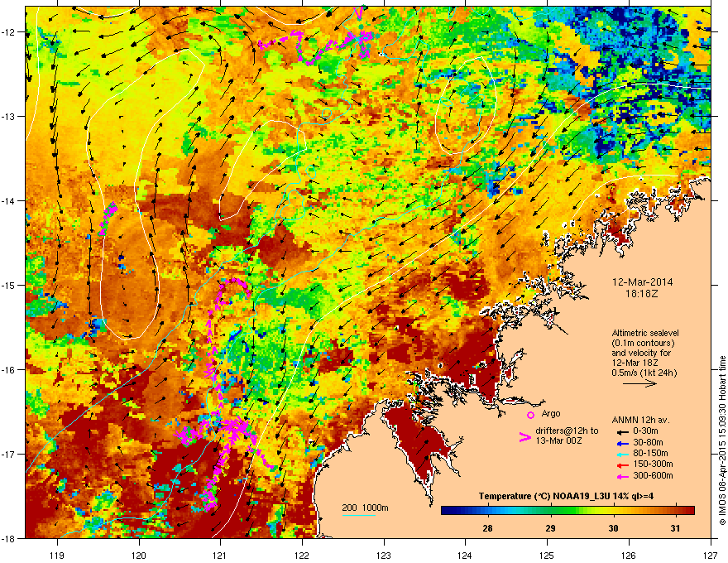Image resolution: width=728 pixels, height=563 pixels.
Task: Click the magenta Argo circle legend symbol
Action: (x=530, y=415)
